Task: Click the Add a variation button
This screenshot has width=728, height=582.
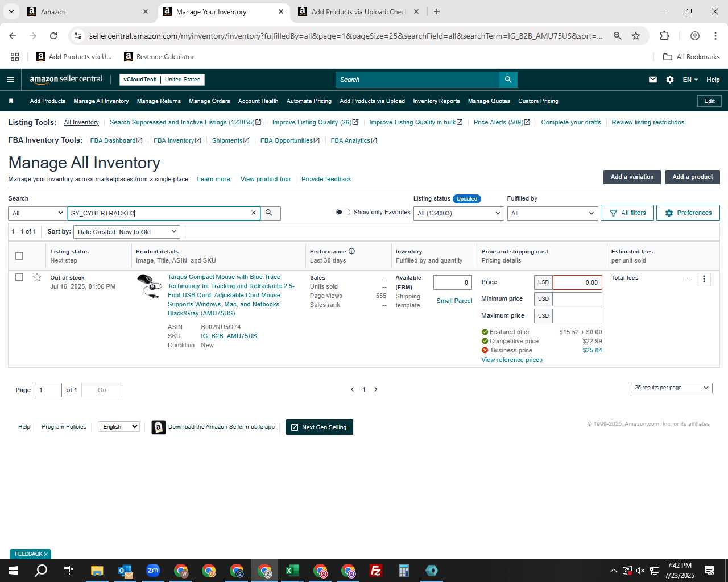Action: click(x=632, y=177)
